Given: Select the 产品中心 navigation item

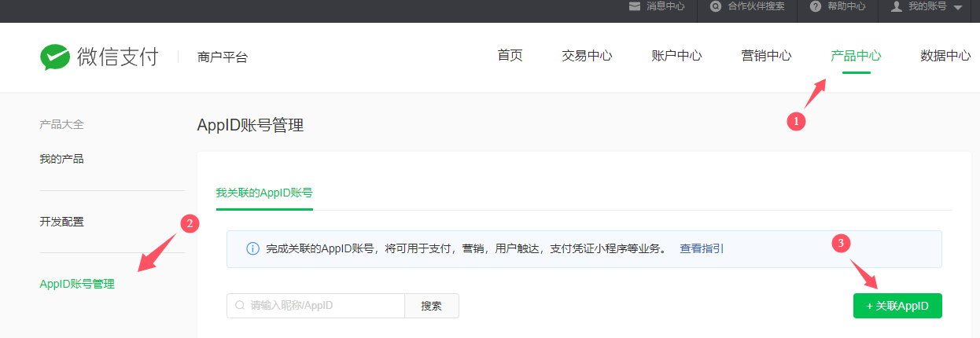Looking at the screenshot, I should pyautogui.click(x=856, y=56).
